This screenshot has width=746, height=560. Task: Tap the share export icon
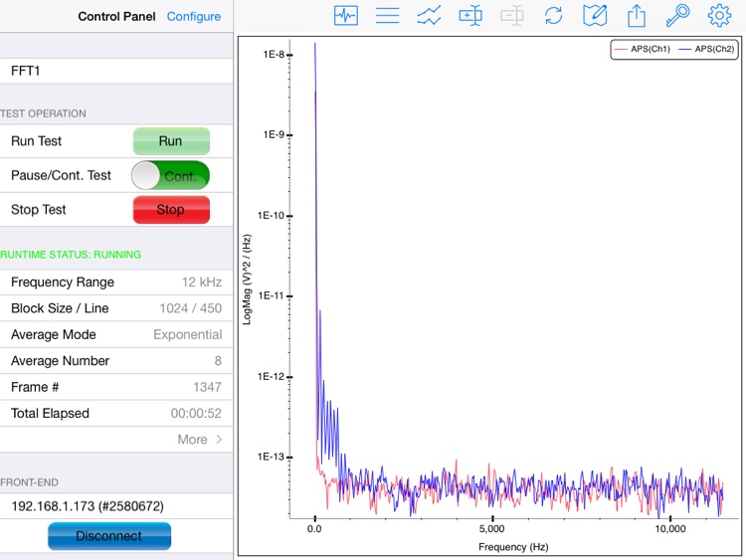click(x=637, y=15)
